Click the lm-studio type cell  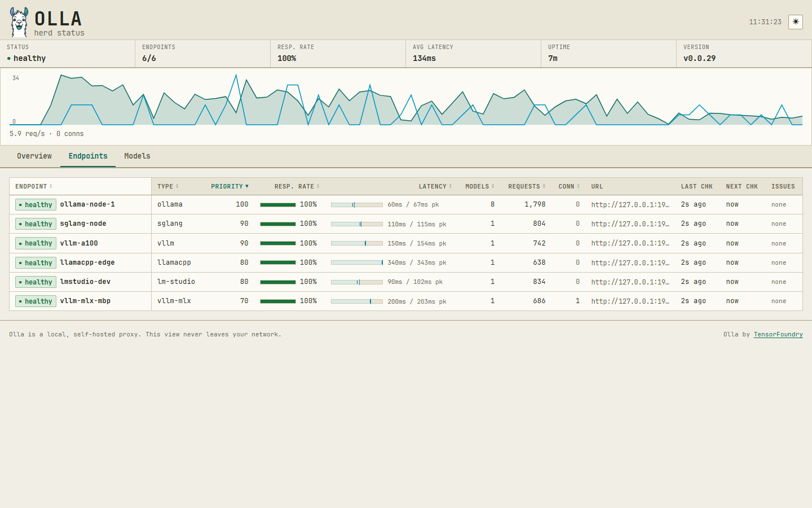point(176,282)
